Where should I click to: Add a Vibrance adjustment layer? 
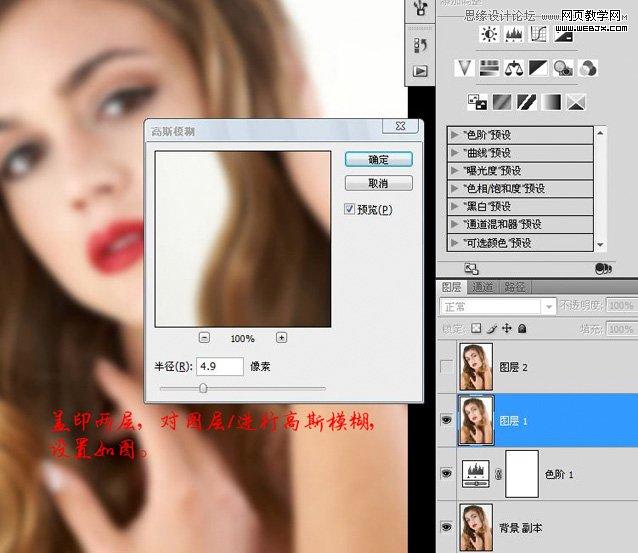(464, 68)
